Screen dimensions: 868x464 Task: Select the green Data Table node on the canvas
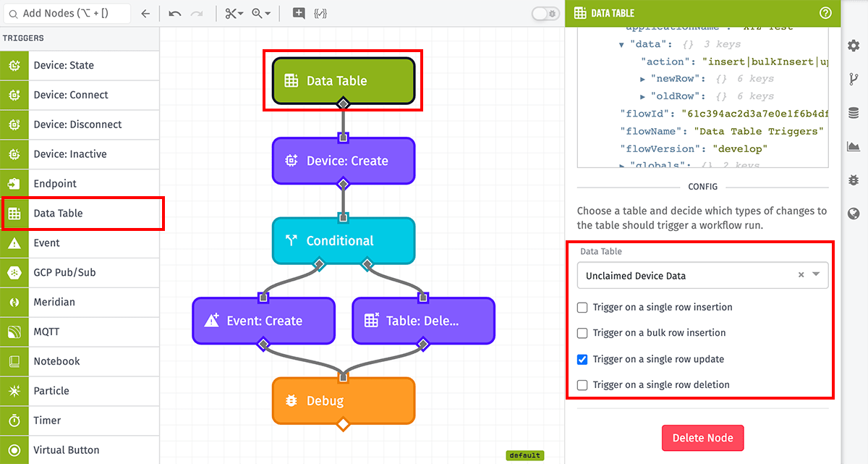[344, 80]
